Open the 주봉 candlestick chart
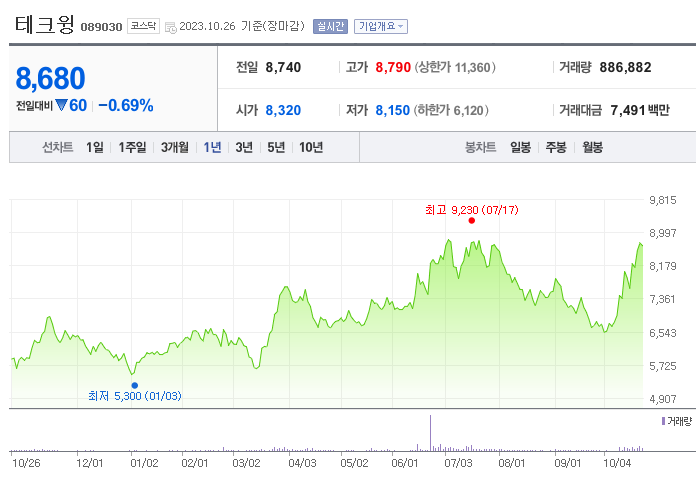 click(x=556, y=147)
